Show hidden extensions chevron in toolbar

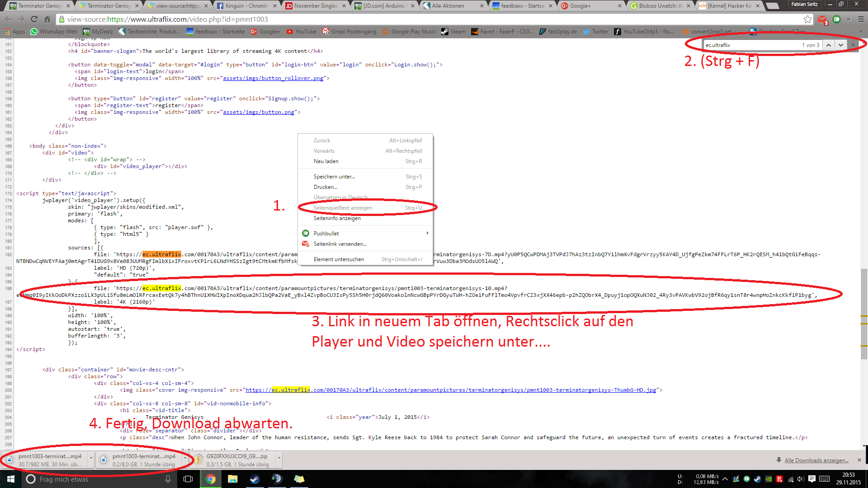point(849,19)
